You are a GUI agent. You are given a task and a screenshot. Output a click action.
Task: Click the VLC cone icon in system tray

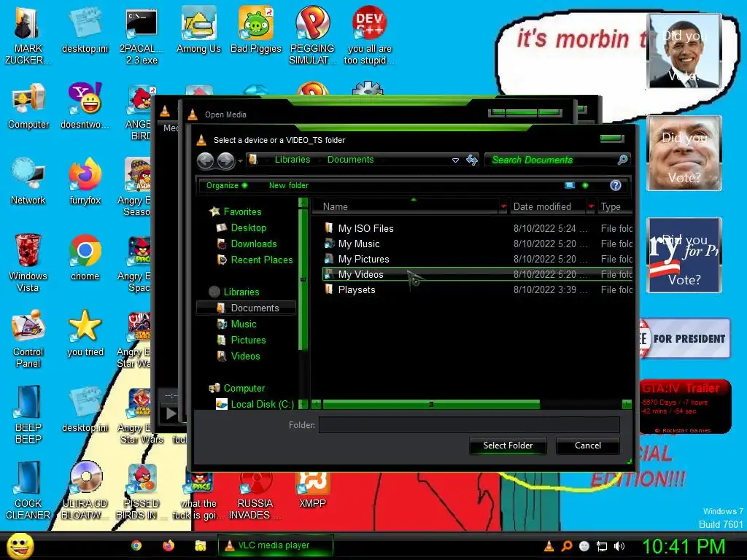[549, 546]
